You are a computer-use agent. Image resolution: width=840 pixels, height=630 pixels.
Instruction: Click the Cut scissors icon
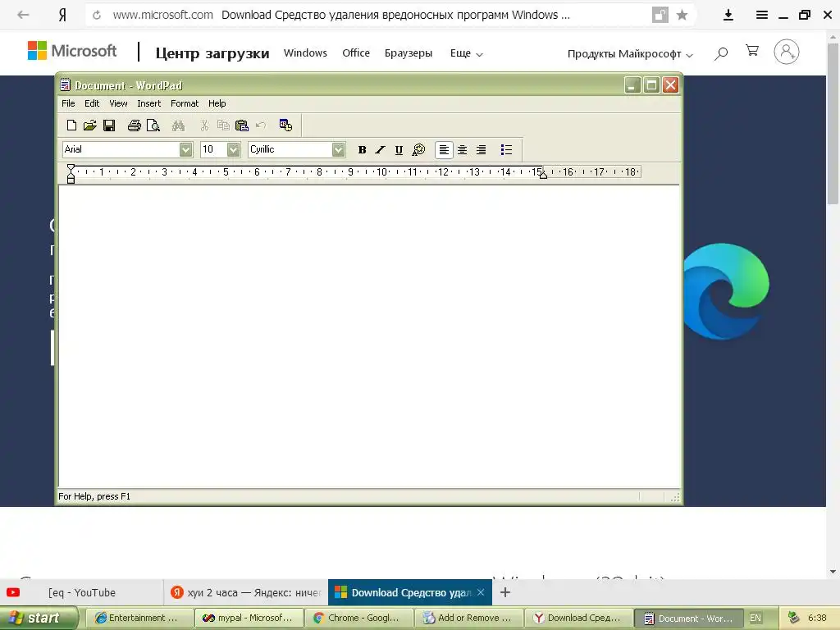point(204,126)
